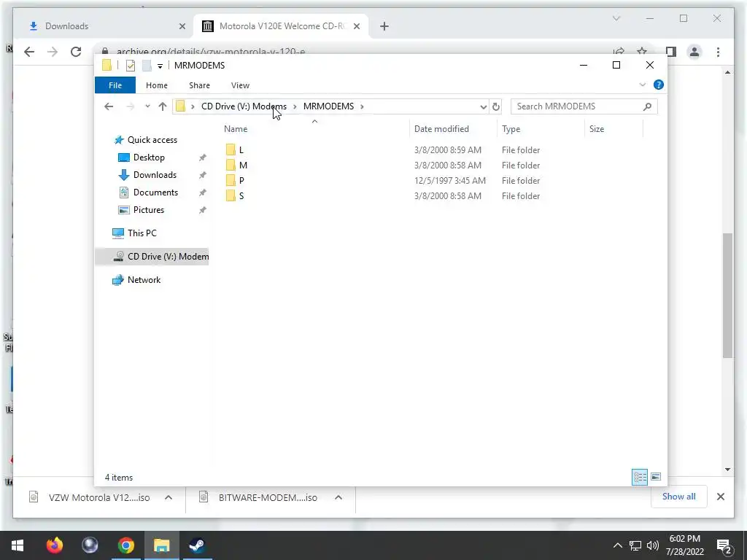Image resolution: width=747 pixels, height=560 pixels.
Task: Switch to large icons view layout
Action: (656, 477)
